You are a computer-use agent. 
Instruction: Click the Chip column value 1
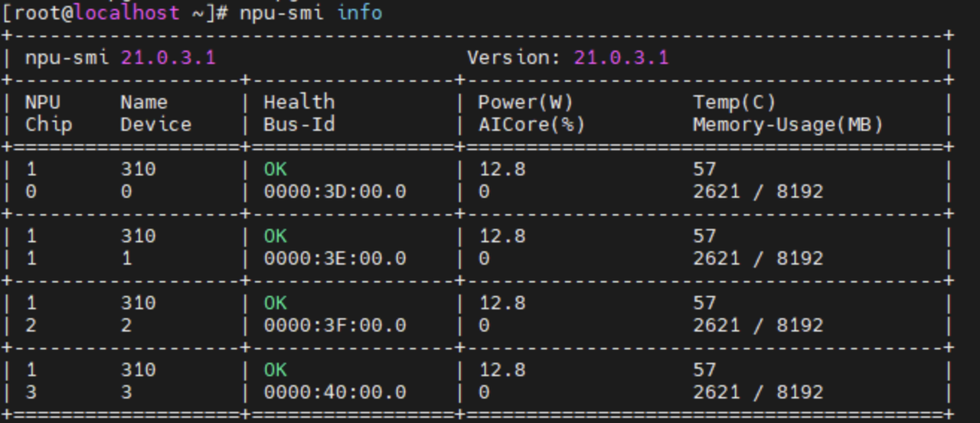(x=31, y=259)
